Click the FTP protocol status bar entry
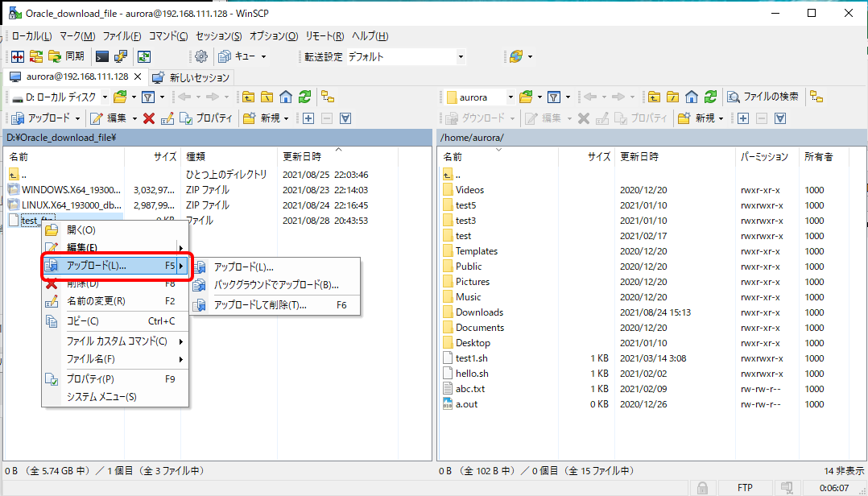868x496 pixels. [x=745, y=488]
